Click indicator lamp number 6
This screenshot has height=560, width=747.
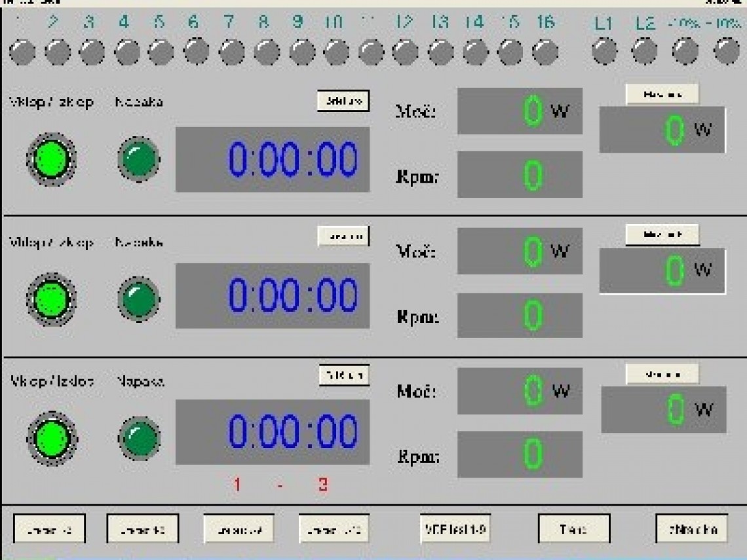(197, 52)
